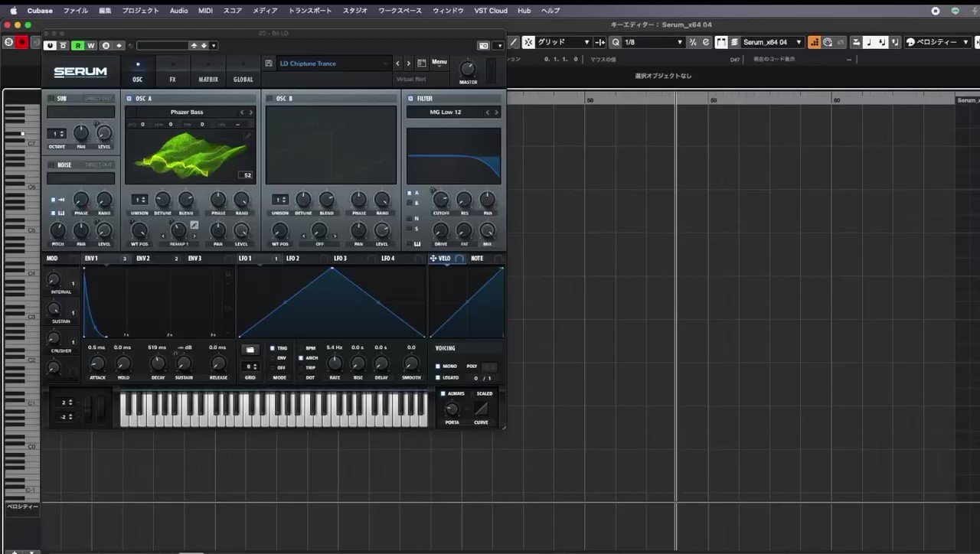Switch to the Serum FX tab

[x=172, y=71]
